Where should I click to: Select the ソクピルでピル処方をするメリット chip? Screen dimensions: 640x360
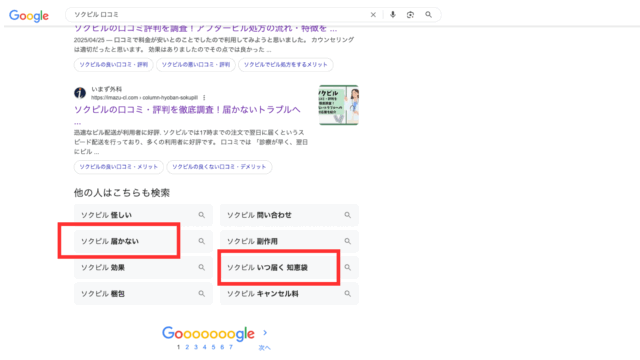tap(286, 64)
